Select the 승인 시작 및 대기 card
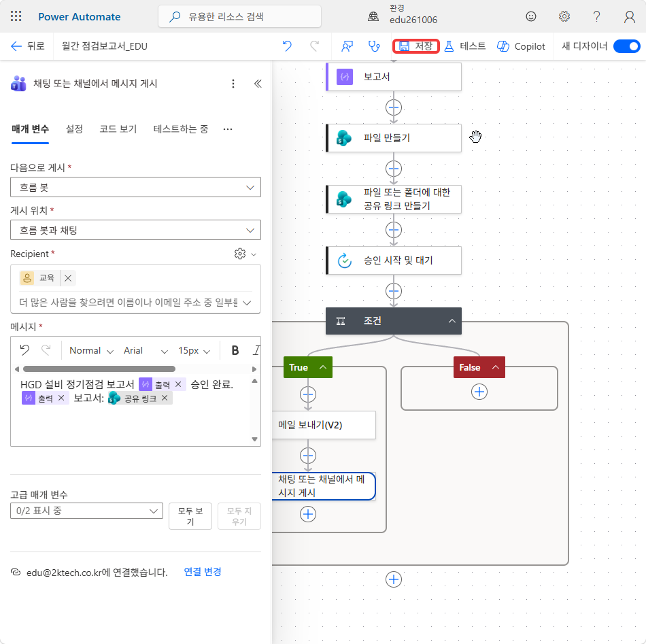 tap(394, 260)
